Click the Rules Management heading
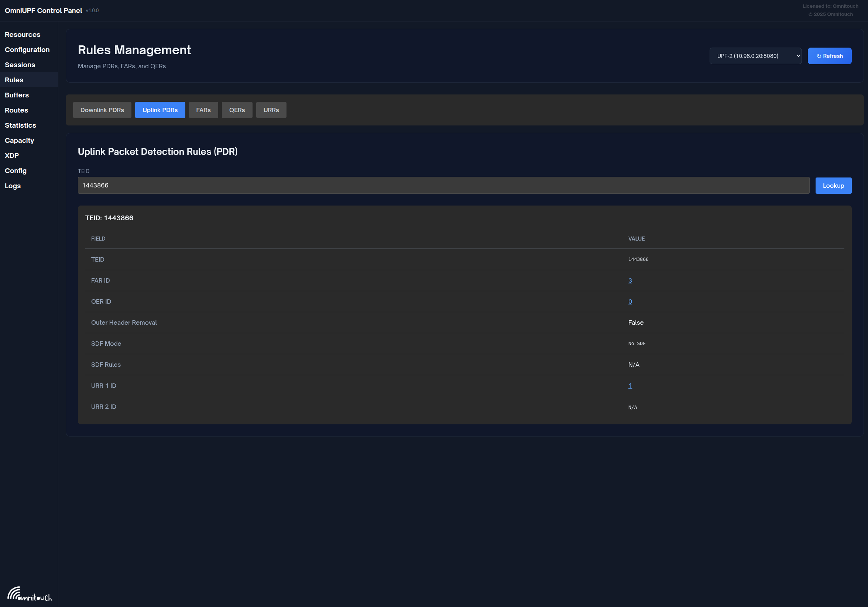This screenshot has height=607, width=868. pos(134,50)
